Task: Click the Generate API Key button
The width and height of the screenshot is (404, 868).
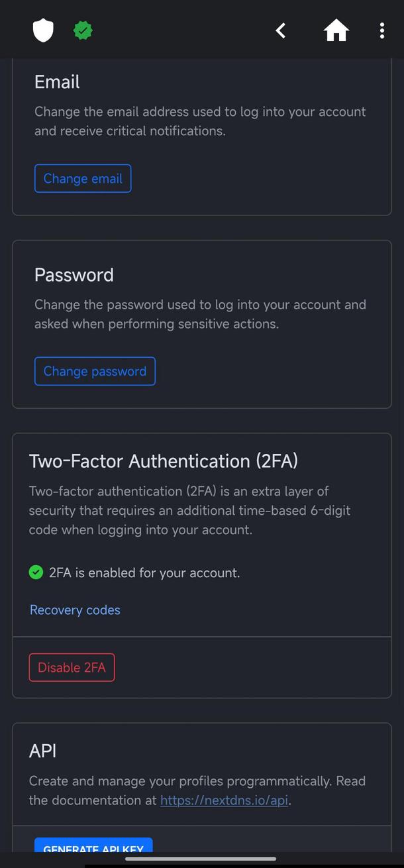Action: [x=93, y=846]
